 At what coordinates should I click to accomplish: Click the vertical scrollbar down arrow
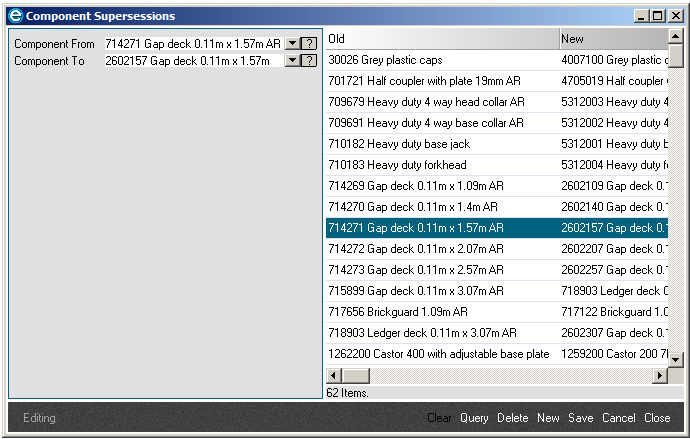676,359
